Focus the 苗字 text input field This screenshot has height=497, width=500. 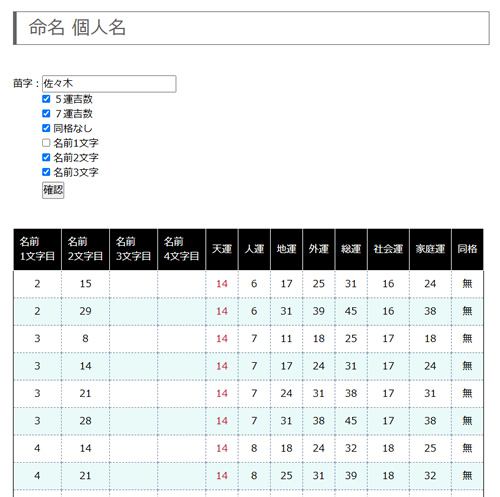click(109, 84)
